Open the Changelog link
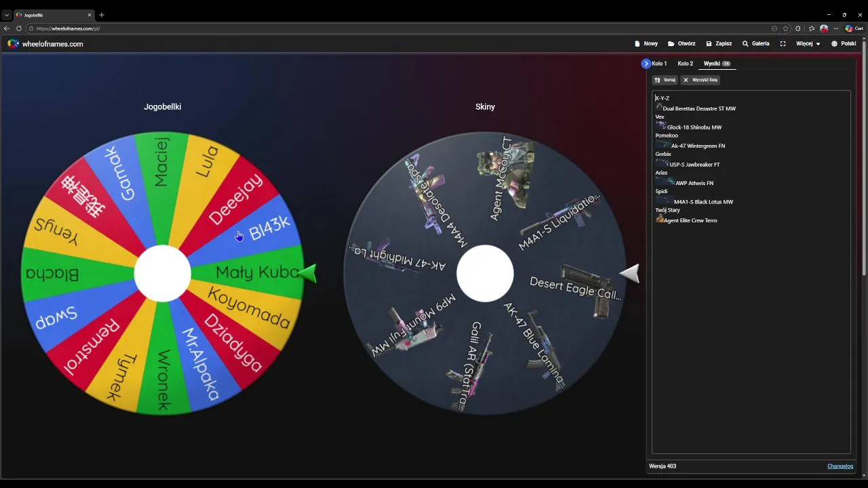This screenshot has height=488, width=868. coord(840,466)
